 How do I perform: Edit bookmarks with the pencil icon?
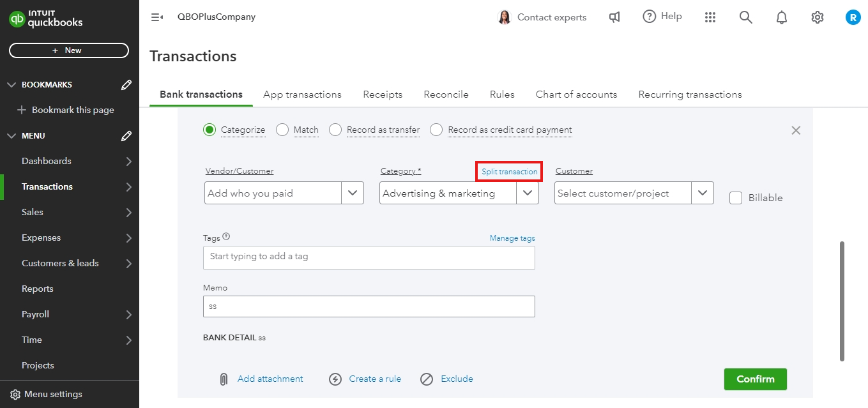click(x=126, y=84)
